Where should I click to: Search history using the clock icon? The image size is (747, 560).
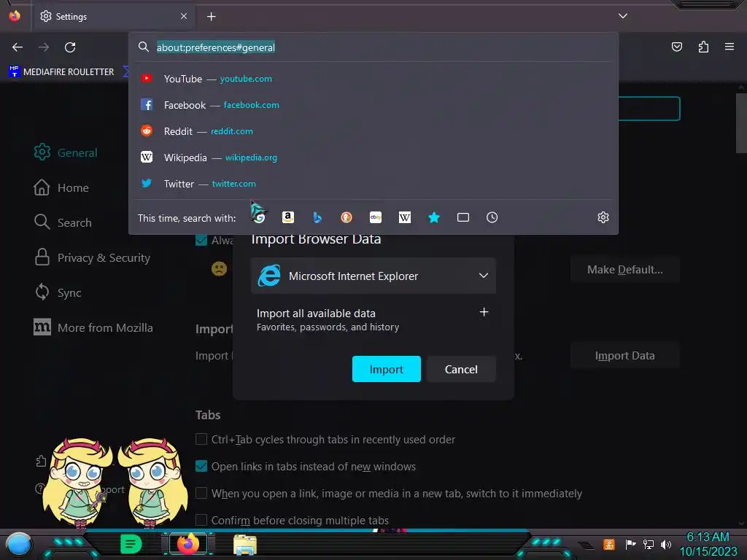(x=492, y=217)
